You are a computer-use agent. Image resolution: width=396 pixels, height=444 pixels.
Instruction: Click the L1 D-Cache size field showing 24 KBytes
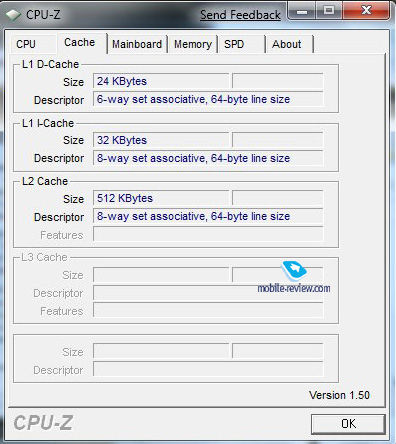pyautogui.click(x=161, y=81)
